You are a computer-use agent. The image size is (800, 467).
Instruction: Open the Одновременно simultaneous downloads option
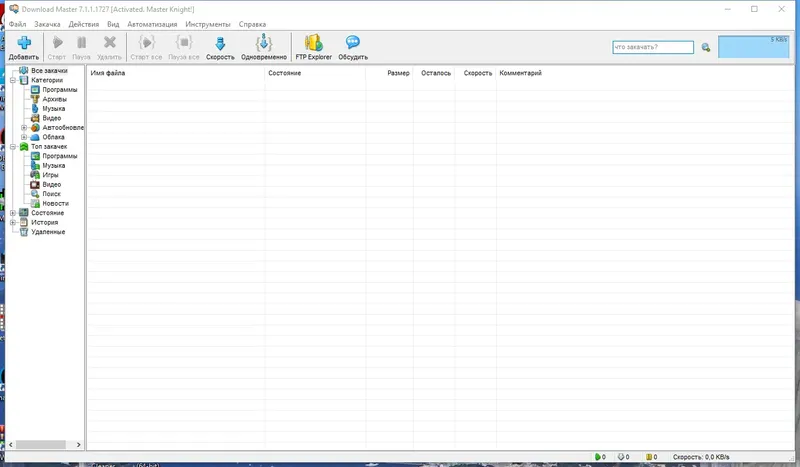[264, 47]
